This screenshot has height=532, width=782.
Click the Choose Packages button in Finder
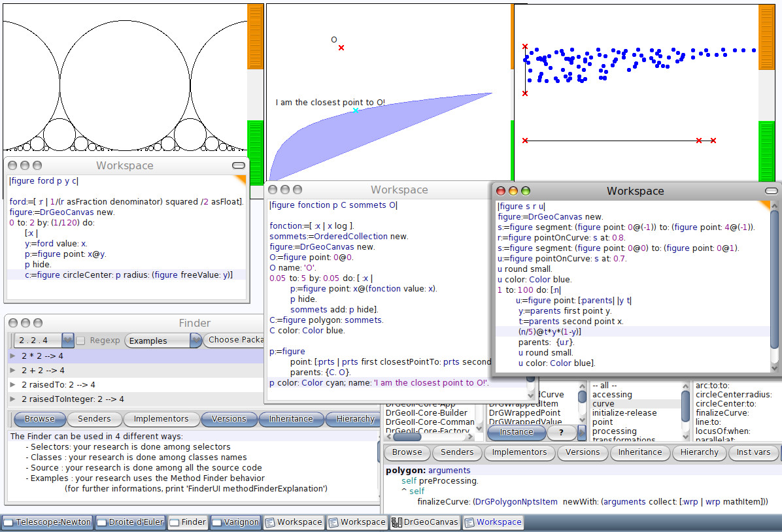coord(234,340)
